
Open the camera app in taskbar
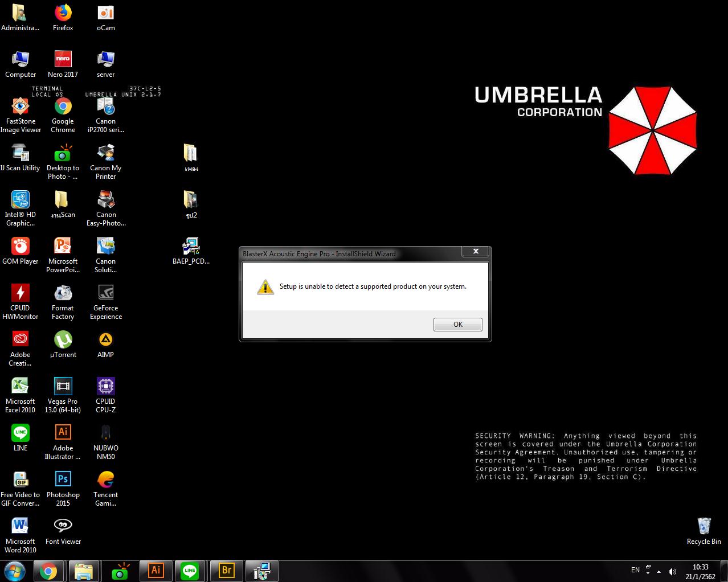click(x=120, y=571)
